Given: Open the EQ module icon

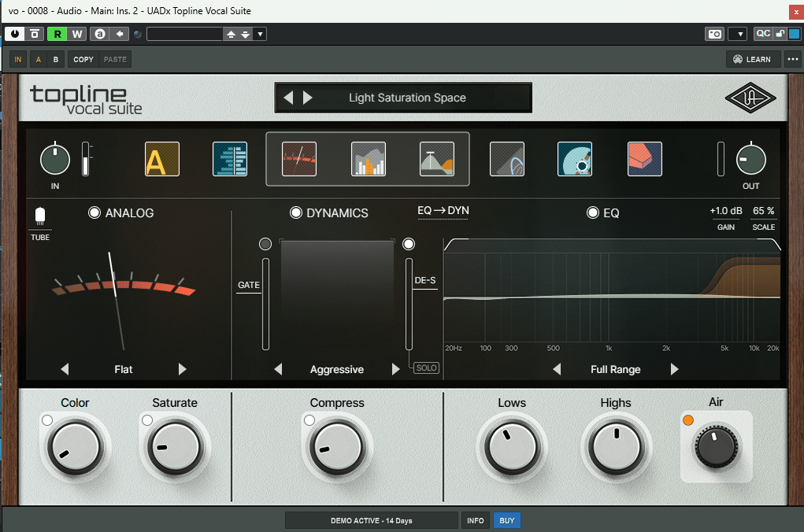Looking at the screenshot, I should coord(437,159).
